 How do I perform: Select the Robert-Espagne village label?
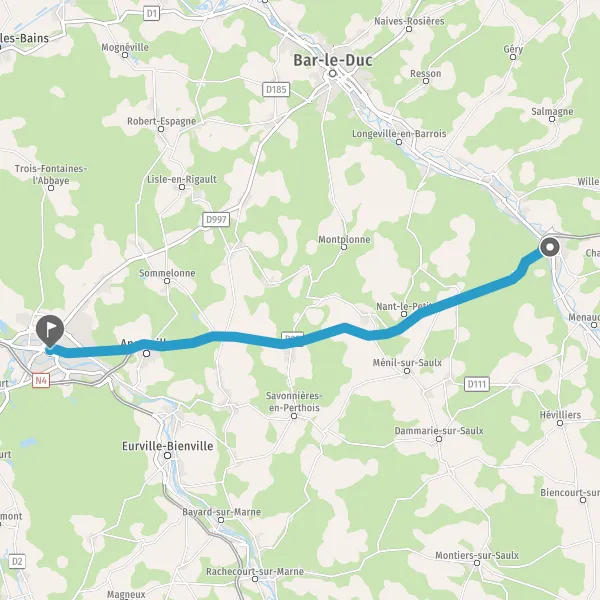pyautogui.click(x=161, y=121)
